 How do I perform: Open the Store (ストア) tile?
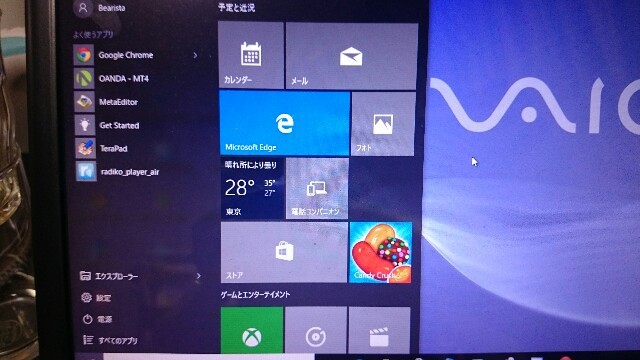(284, 252)
